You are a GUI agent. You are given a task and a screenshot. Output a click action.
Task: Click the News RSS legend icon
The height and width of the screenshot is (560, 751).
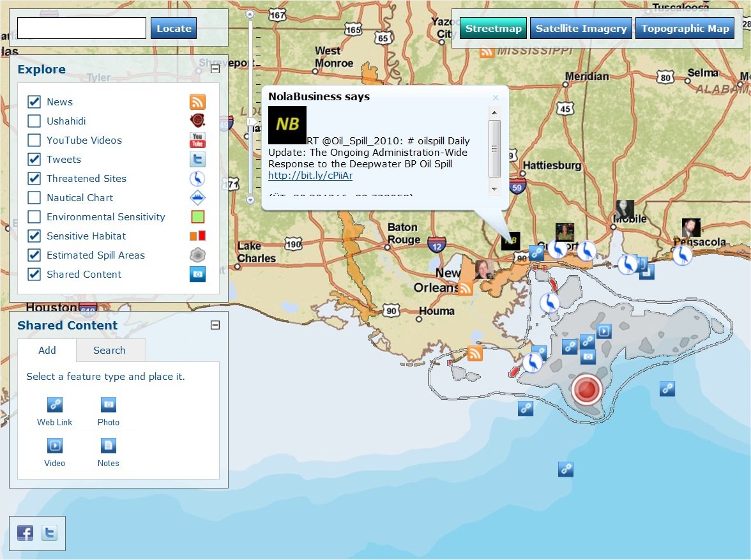point(197,102)
